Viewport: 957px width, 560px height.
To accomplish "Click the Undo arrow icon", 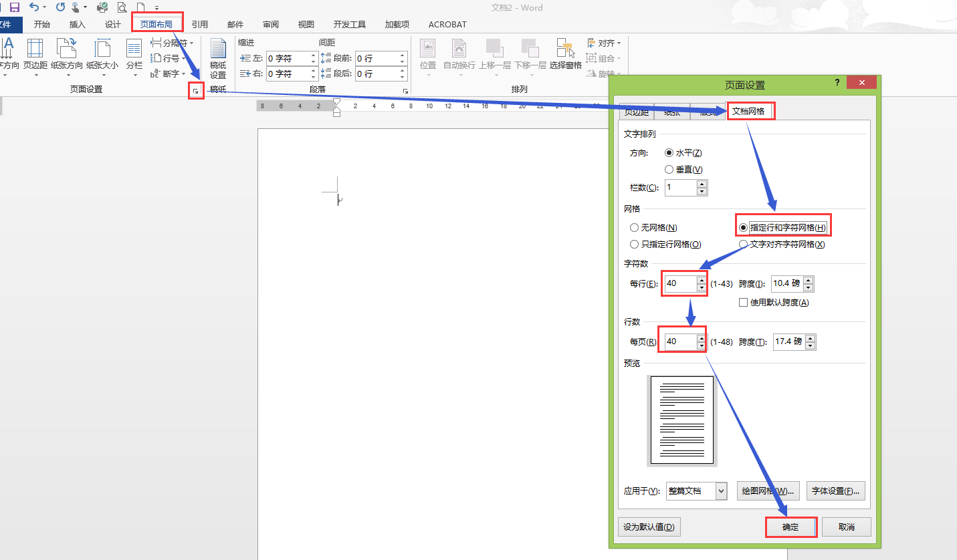I will (34, 7).
